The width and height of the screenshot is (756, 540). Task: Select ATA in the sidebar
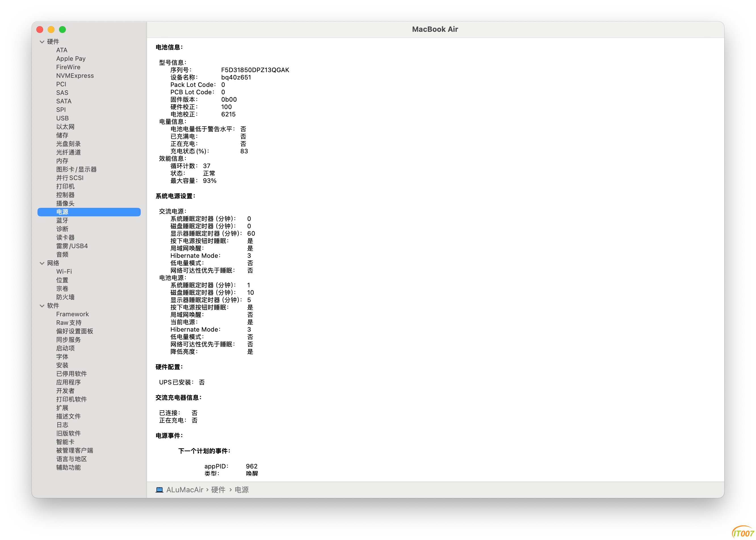click(x=62, y=50)
